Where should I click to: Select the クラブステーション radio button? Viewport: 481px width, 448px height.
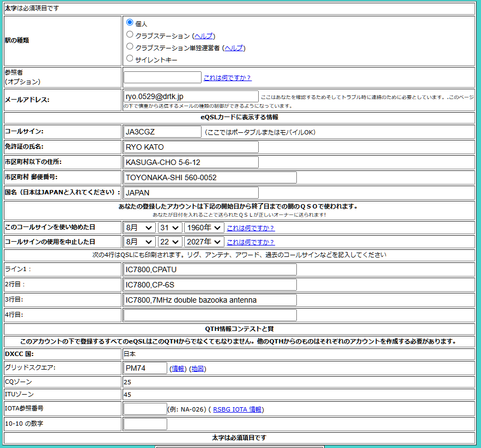pos(130,35)
